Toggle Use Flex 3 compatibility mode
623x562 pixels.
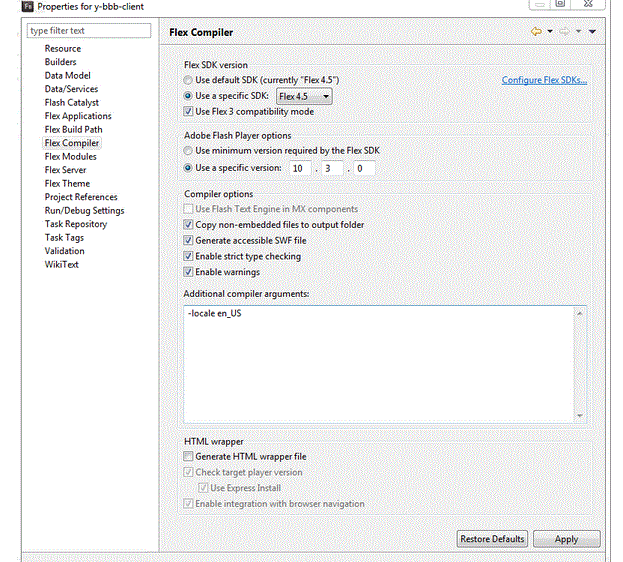click(x=189, y=111)
